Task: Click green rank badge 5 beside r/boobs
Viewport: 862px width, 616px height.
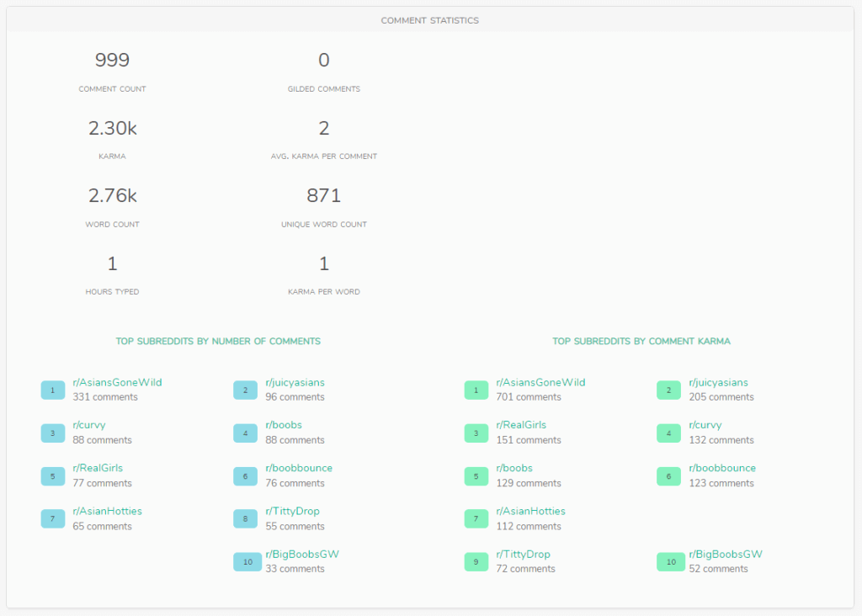Action: pos(476,475)
